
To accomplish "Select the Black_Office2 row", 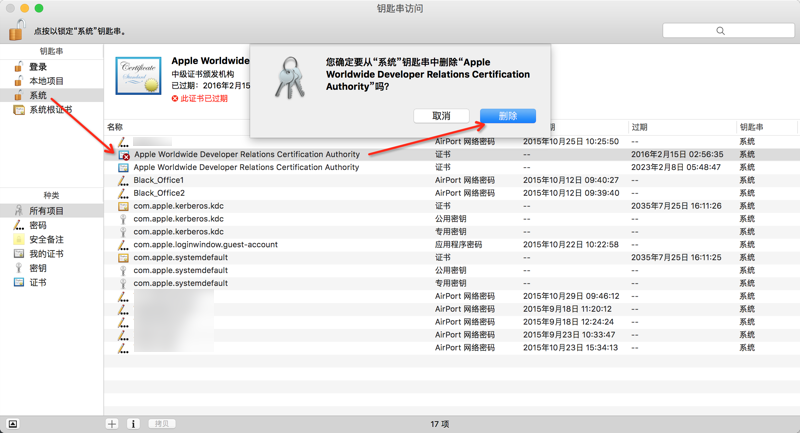I will (452, 193).
